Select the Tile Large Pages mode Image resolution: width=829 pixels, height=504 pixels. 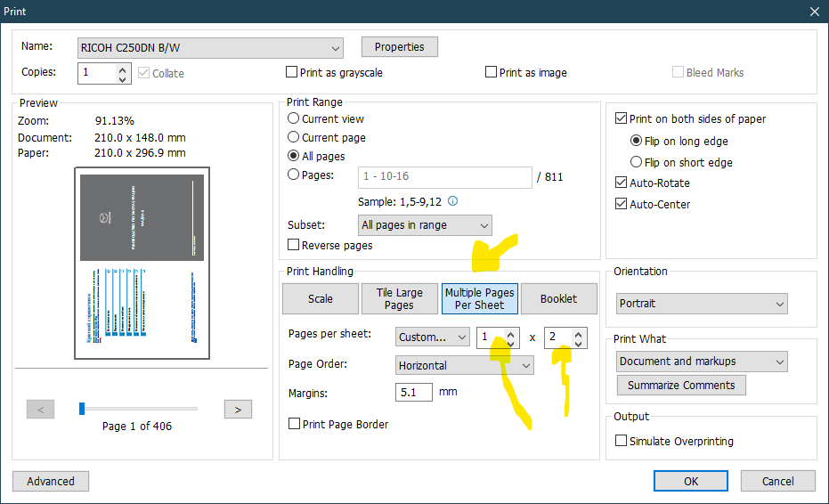399,299
